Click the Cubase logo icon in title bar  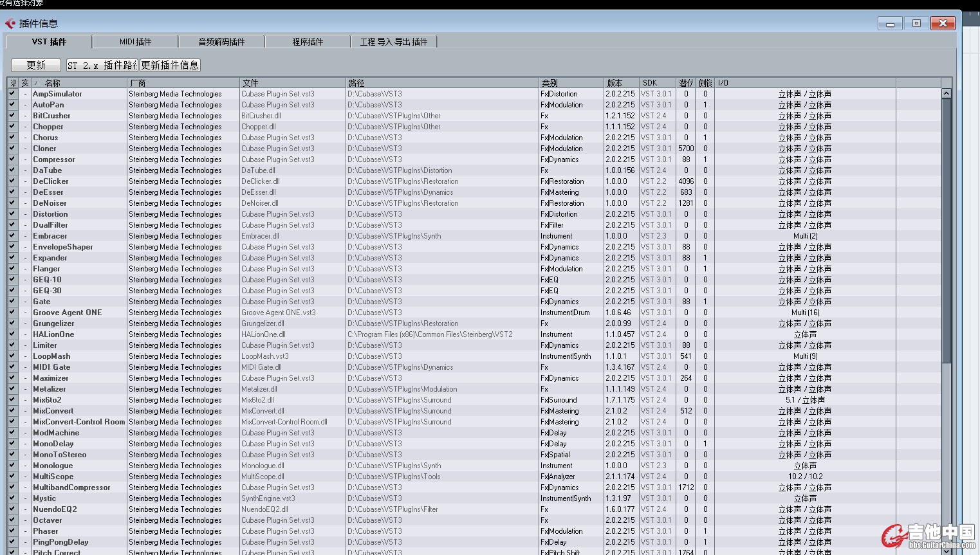pos(10,24)
